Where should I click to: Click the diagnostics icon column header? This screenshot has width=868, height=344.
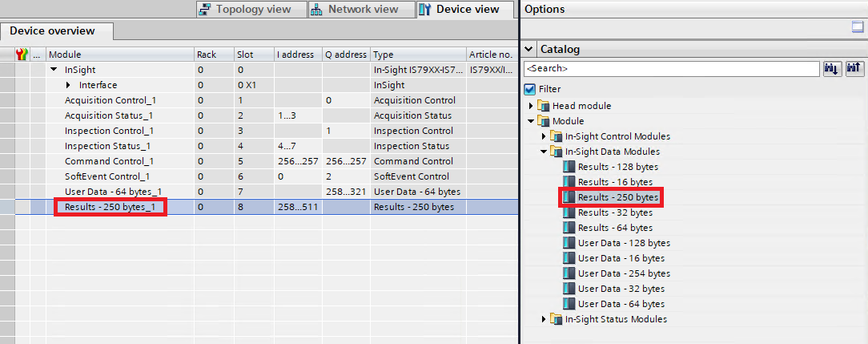click(x=22, y=55)
